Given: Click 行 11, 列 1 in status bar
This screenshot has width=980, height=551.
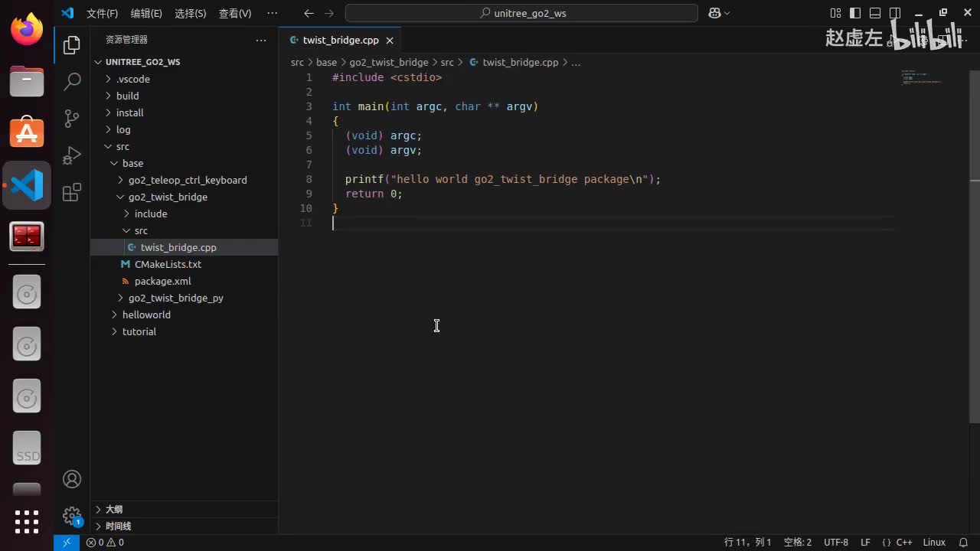Looking at the screenshot, I should [748, 543].
